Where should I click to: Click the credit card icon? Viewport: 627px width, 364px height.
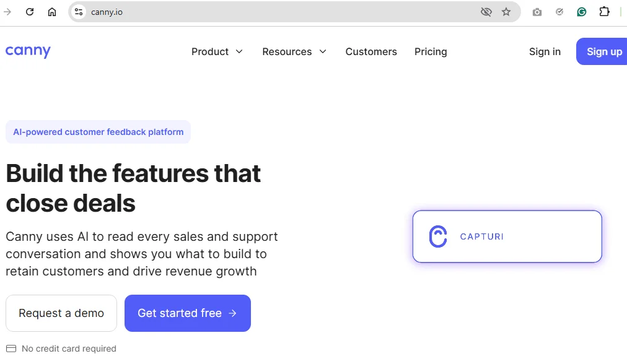pos(11,349)
